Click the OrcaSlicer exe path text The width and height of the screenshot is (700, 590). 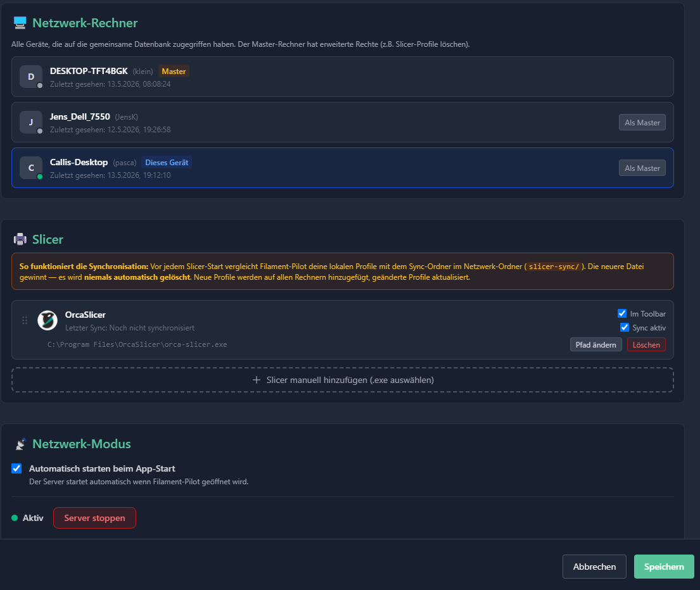pyautogui.click(x=137, y=344)
